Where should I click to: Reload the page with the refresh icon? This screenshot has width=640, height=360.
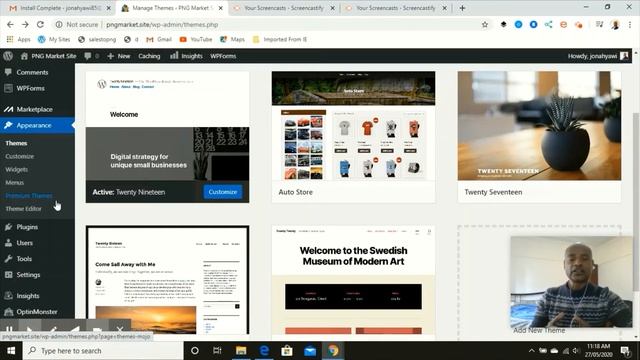(40, 24)
